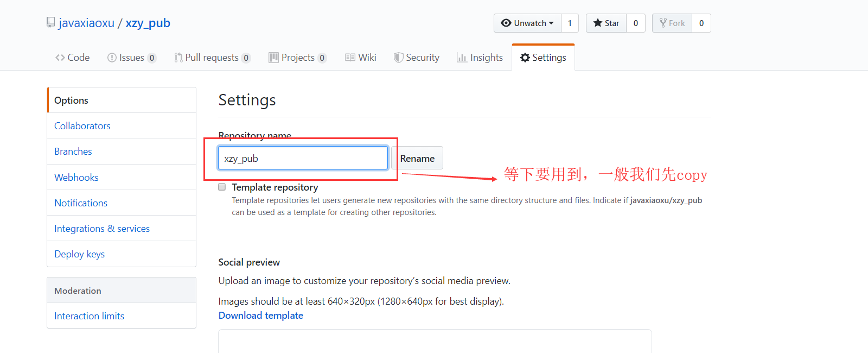
Task: Click the Issues exclamation-circle icon
Action: tap(112, 58)
